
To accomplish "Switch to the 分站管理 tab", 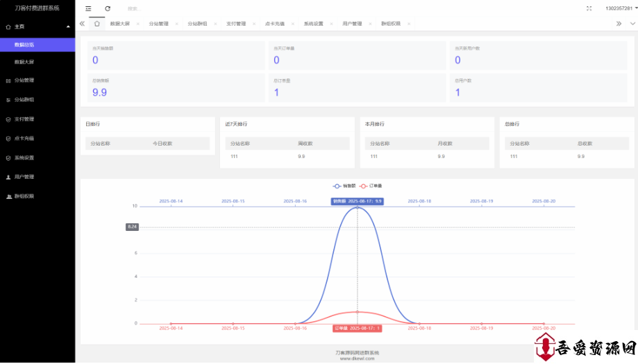I will coord(158,24).
